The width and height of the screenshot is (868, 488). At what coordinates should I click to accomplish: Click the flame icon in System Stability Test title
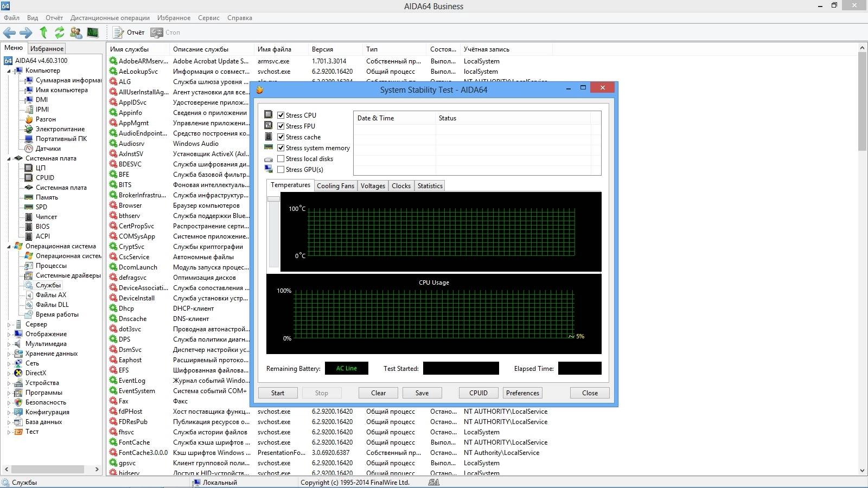tap(260, 90)
